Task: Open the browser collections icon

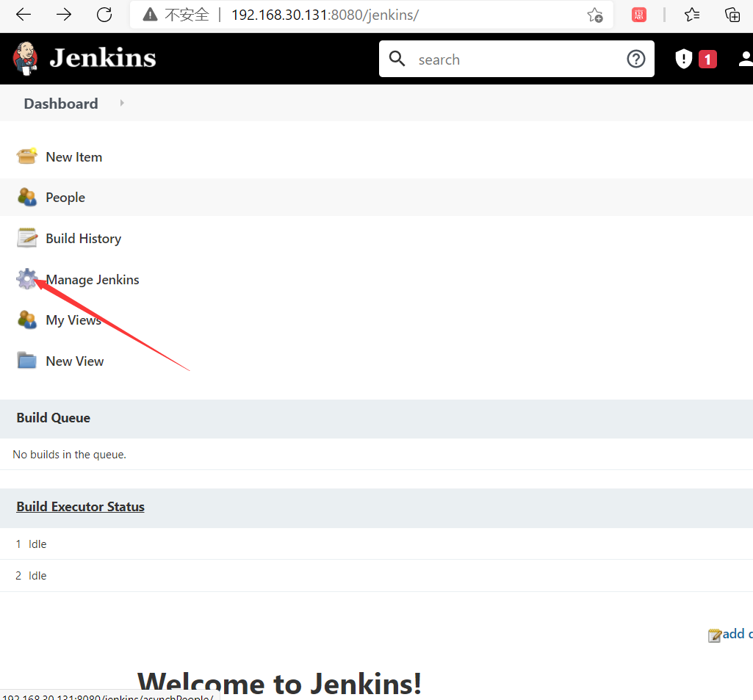Action: pyautogui.click(x=732, y=15)
